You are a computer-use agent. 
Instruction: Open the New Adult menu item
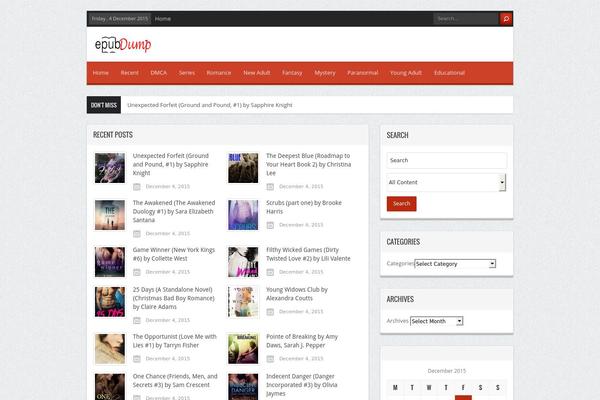click(257, 73)
